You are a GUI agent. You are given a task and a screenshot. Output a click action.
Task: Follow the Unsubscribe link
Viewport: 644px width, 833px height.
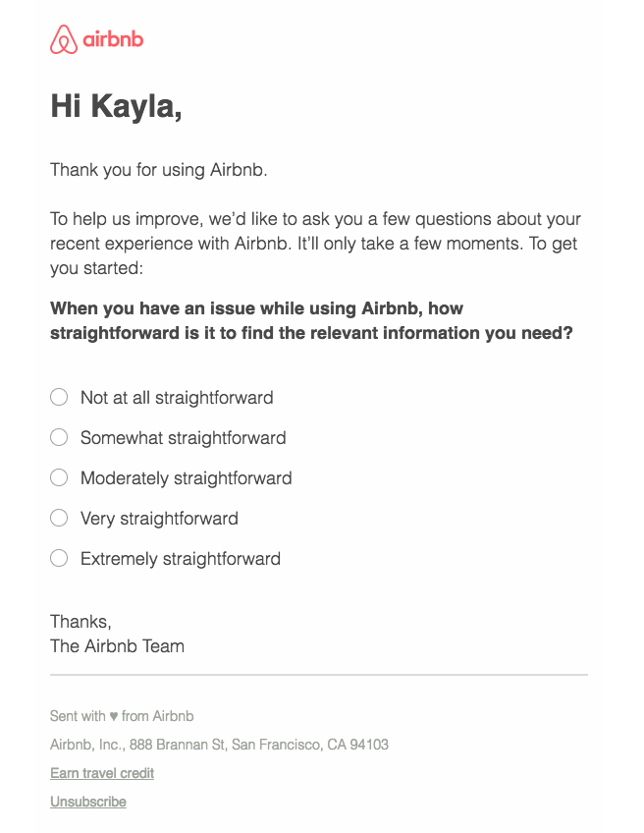[88, 802]
